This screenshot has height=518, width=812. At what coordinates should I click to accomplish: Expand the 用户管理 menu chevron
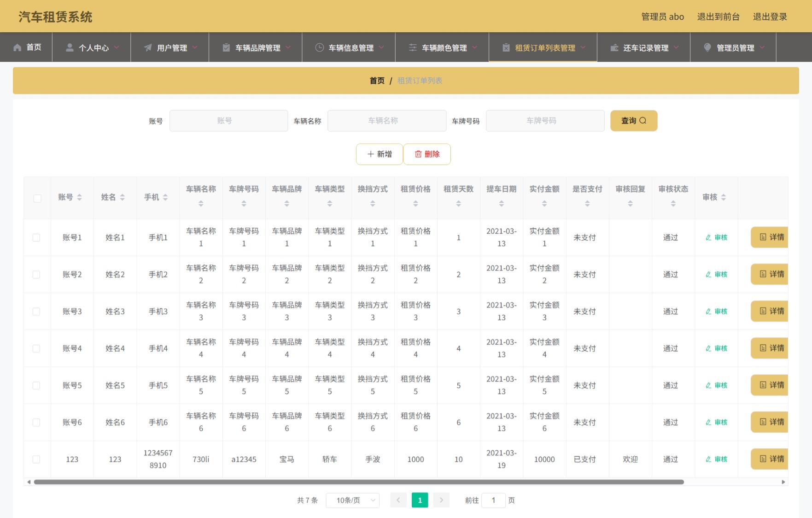click(x=195, y=47)
